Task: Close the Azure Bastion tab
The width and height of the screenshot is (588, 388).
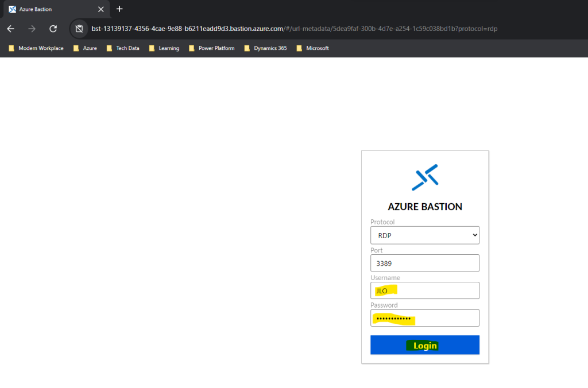Action: click(101, 9)
